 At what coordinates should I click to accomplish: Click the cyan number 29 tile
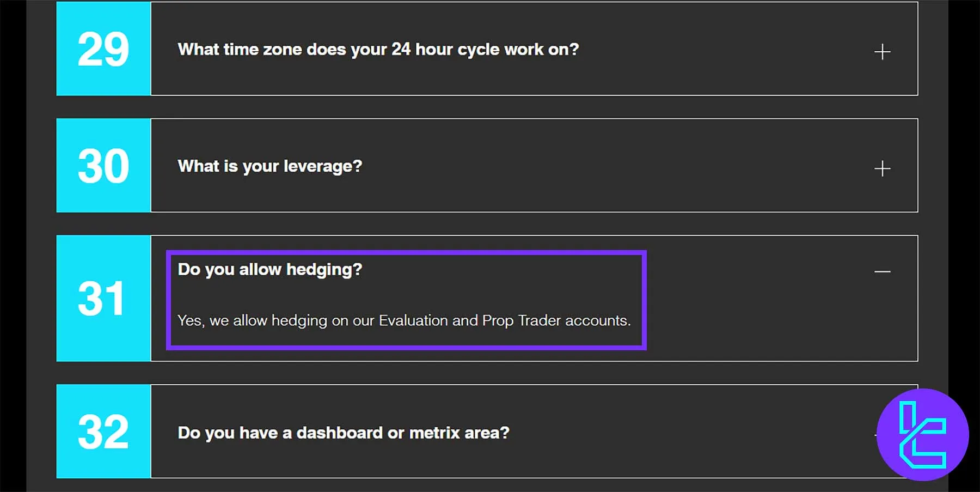click(103, 49)
